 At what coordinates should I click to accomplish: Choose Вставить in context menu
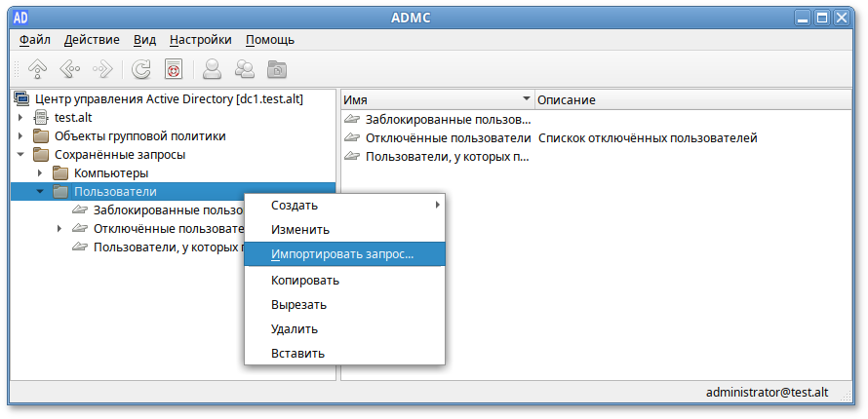tap(345, 353)
